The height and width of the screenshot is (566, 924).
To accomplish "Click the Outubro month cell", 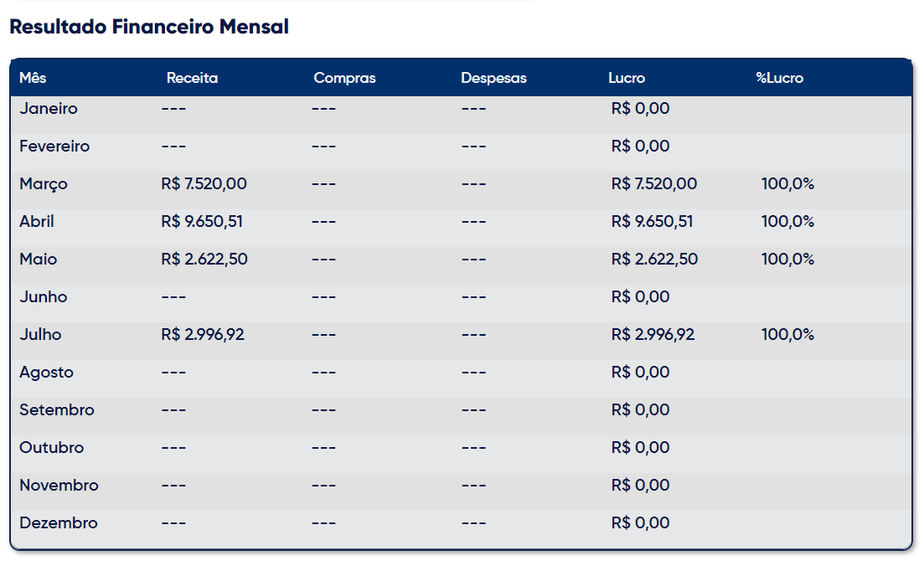I will tap(52, 448).
